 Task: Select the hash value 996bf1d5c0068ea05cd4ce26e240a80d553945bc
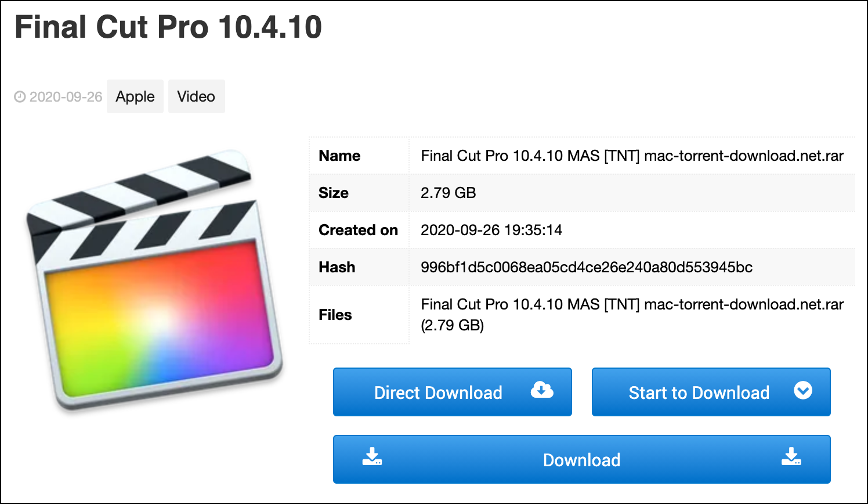coord(587,267)
